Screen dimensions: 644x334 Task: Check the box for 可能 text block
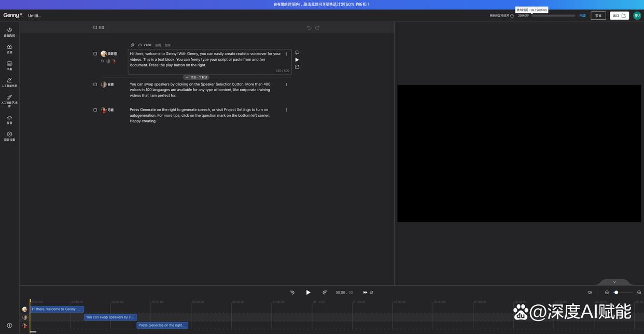[95, 110]
